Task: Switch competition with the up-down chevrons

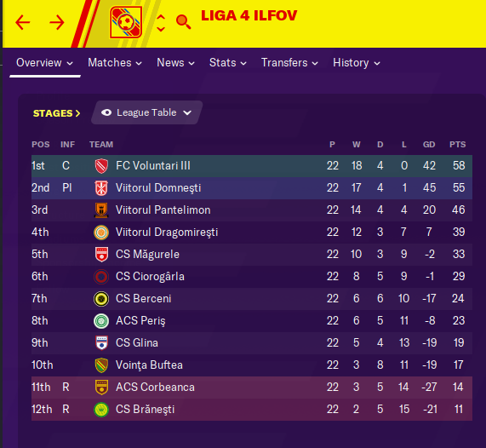Action: pos(161,23)
